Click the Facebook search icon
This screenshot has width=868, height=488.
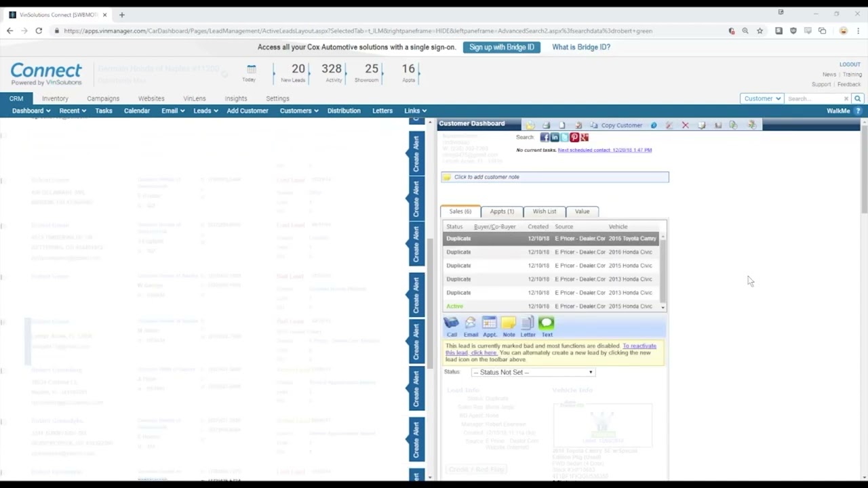[x=544, y=138]
